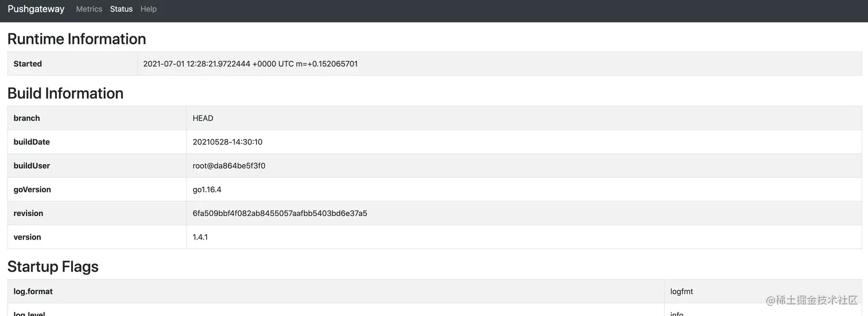
Task: Click the Started row label
Action: 28,64
